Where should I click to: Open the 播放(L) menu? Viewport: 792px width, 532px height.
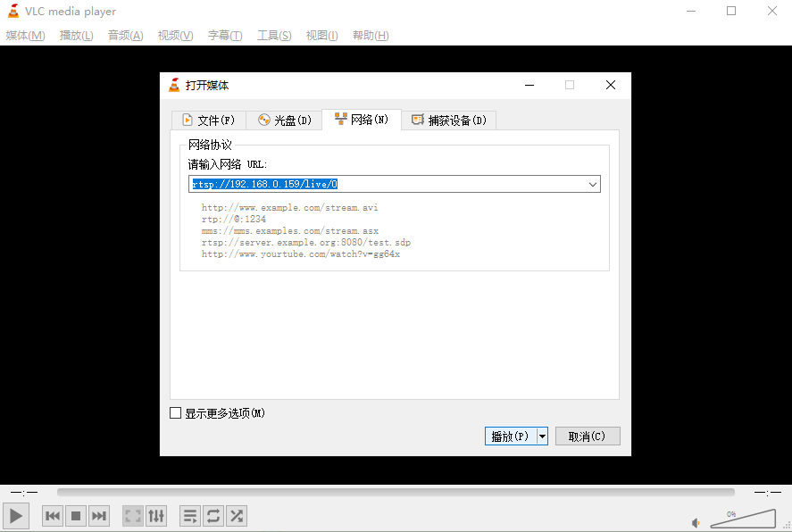[76, 36]
